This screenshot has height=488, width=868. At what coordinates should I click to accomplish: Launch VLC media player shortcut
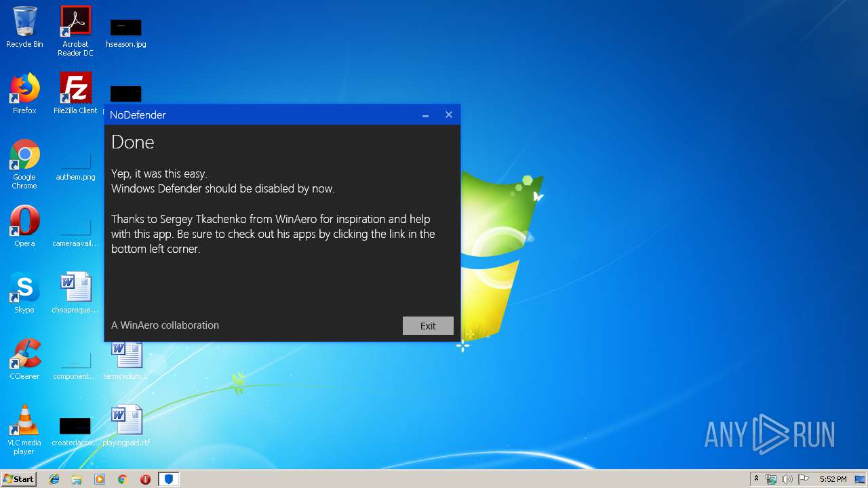pyautogui.click(x=24, y=430)
